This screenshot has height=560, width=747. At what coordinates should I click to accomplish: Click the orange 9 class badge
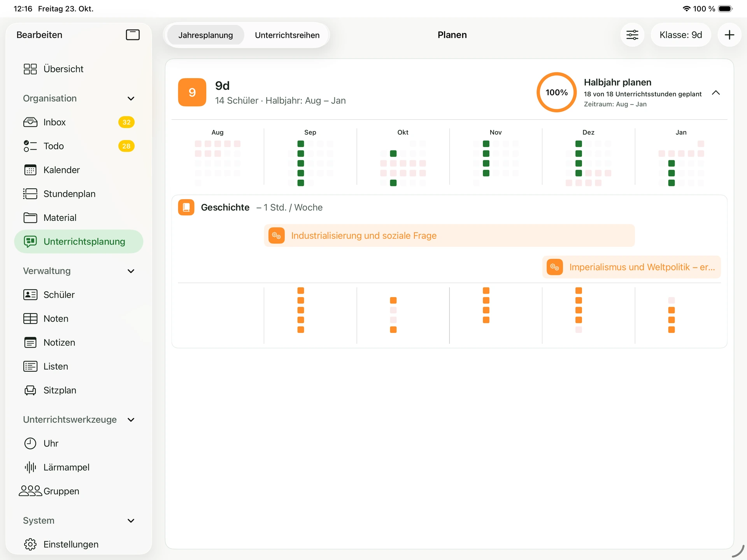point(192,92)
